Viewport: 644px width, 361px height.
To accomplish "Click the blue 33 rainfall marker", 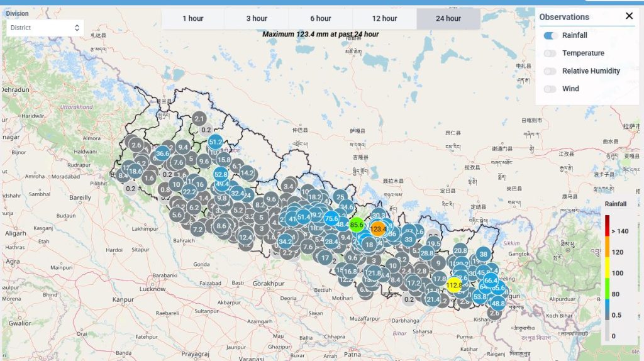I will (408, 240).
